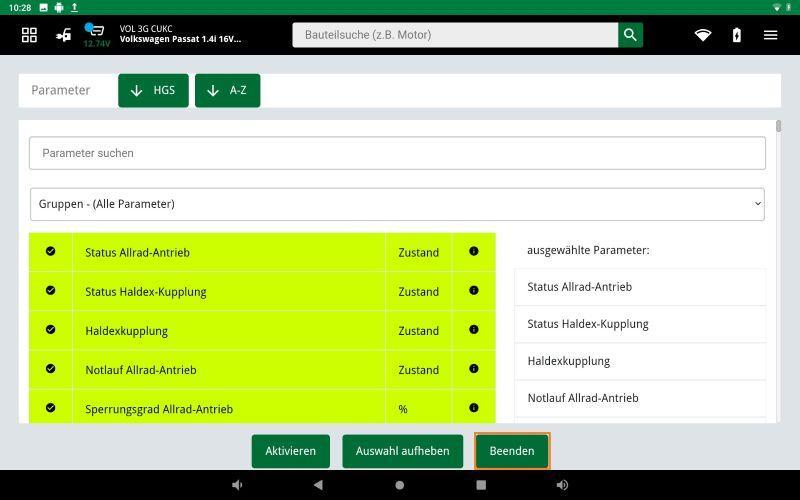Show info for Sperrungsgrad Allrad-Antrieb

(x=473, y=408)
